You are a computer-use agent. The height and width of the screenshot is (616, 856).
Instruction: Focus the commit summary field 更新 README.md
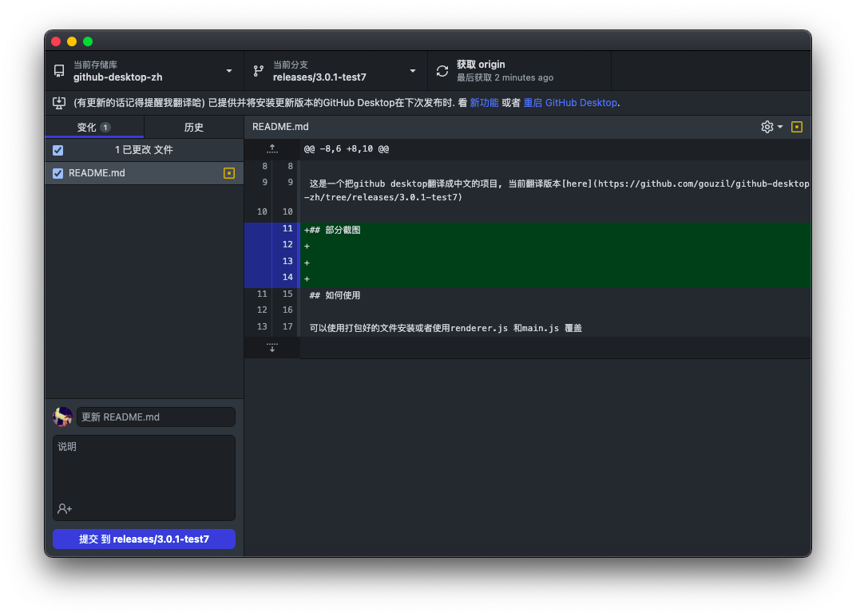pos(157,417)
